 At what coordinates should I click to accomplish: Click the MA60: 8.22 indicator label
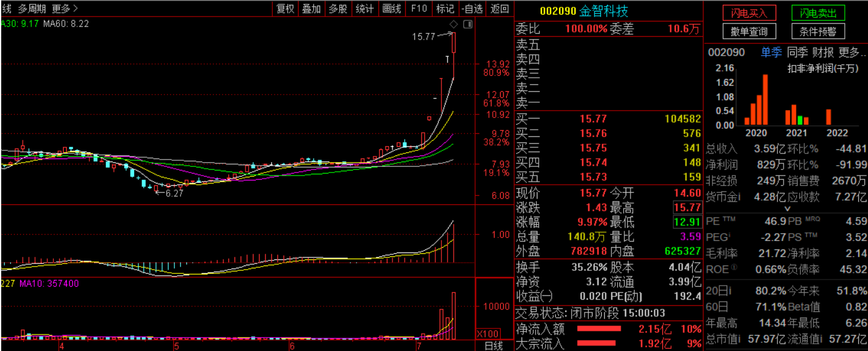point(67,23)
